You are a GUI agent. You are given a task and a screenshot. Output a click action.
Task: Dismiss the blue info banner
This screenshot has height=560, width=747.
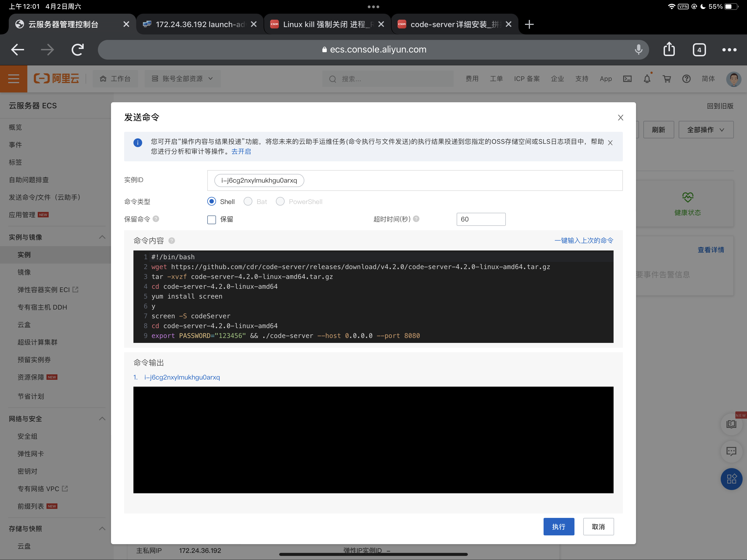coord(610,142)
